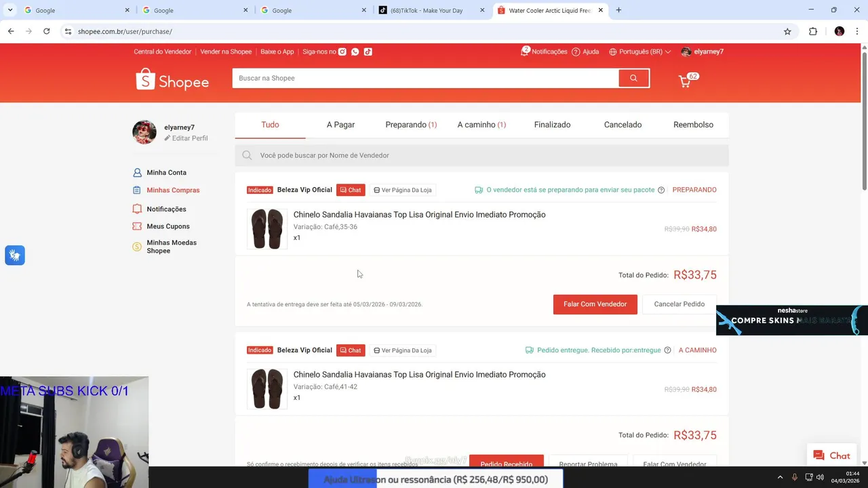868x488 pixels.
Task: Open Minha Conta in the sidebar
Action: 166,173
